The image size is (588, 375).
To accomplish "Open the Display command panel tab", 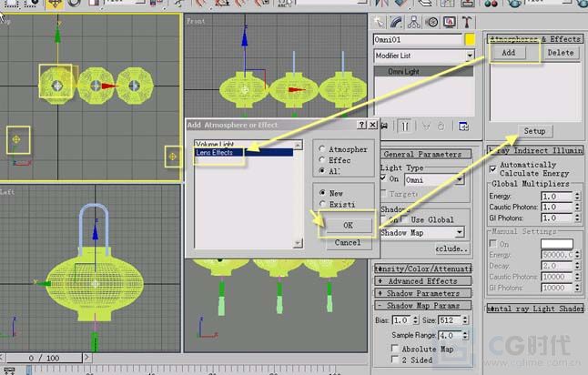I will pyautogui.click(x=450, y=22).
